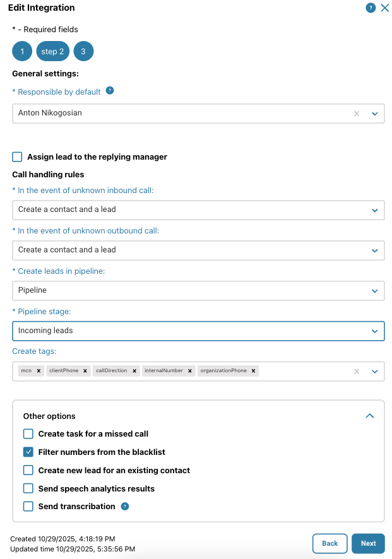
Task: Remove the organizationPhone tag
Action: (254, 371)
